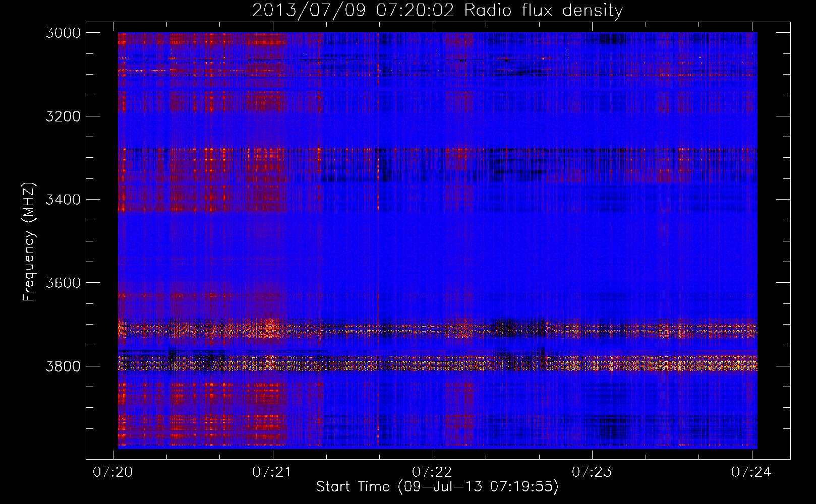The image size is (816, 504).
Task: Click the 3000 frequency axis label
Action: (63, 33)
